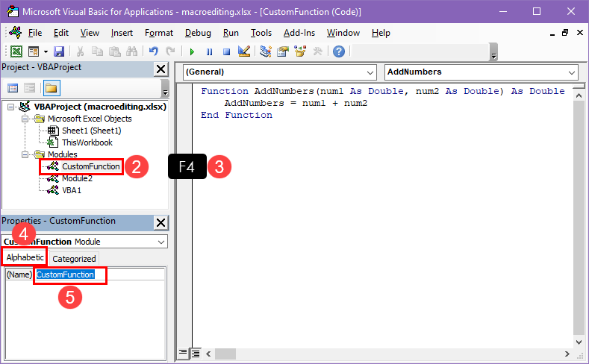Open the View menu
This screenshot has width=589, height=364.
(90, 33)
